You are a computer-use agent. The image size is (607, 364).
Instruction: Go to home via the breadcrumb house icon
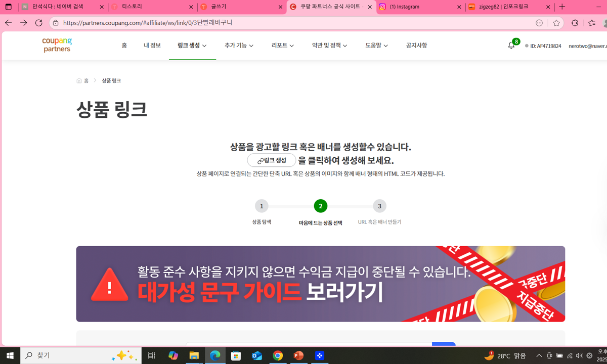click(79, 81)
